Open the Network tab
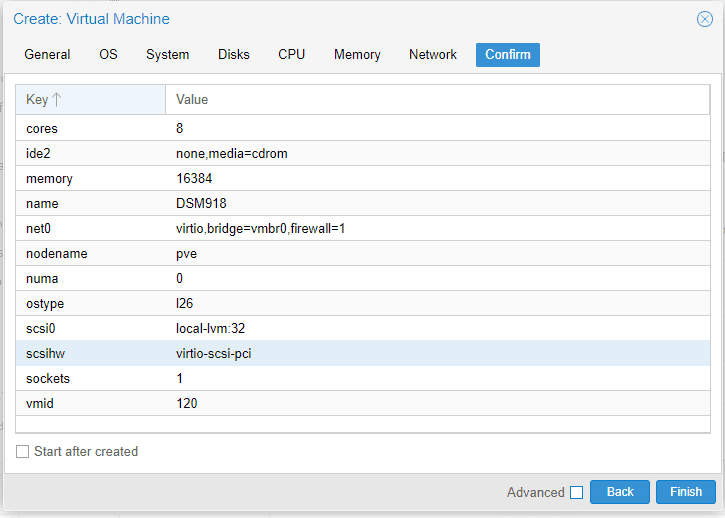This screenshot has width=725, height=518. pos(433,55)
